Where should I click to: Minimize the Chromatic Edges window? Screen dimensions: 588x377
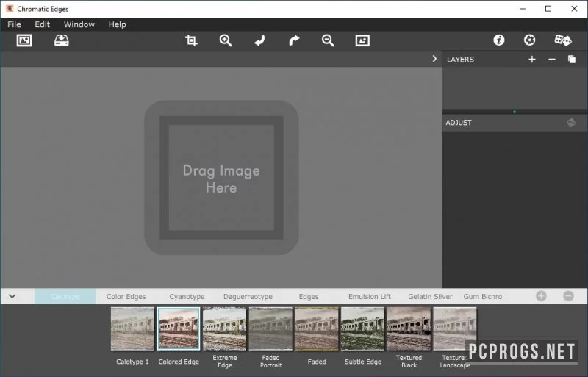click(523, 9)
